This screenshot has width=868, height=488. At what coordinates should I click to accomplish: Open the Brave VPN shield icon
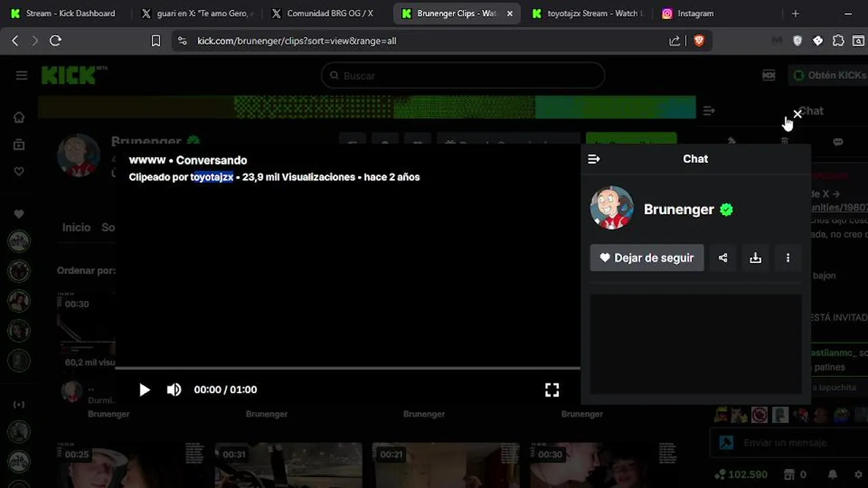click(797, 41)
